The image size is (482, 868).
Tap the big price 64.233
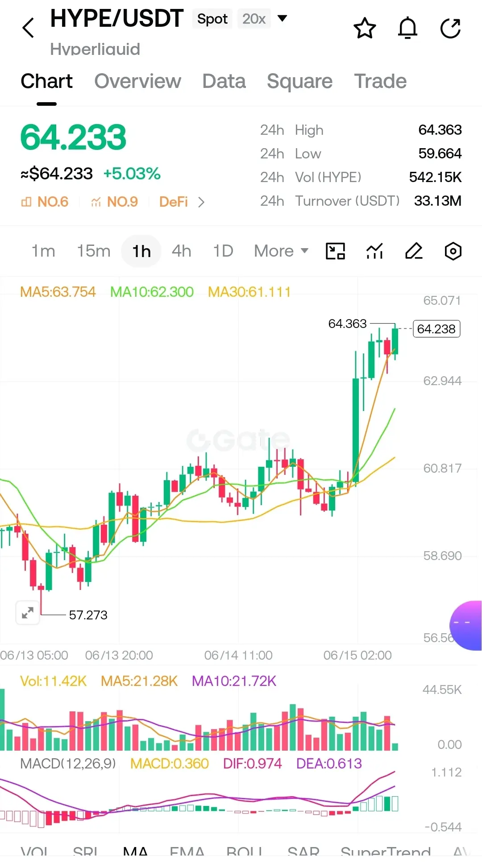[x=73, y=137]
